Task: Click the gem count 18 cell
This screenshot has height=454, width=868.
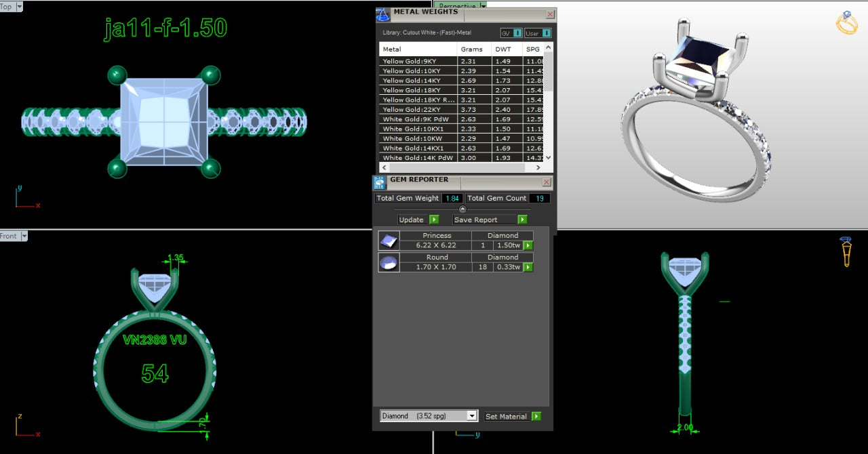Action: (483, 267)
